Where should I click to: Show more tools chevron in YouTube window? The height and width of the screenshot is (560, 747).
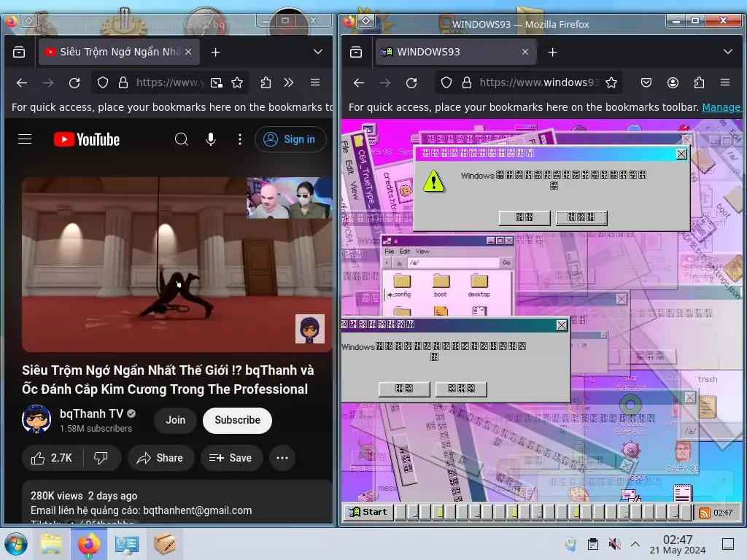[288, 83]
